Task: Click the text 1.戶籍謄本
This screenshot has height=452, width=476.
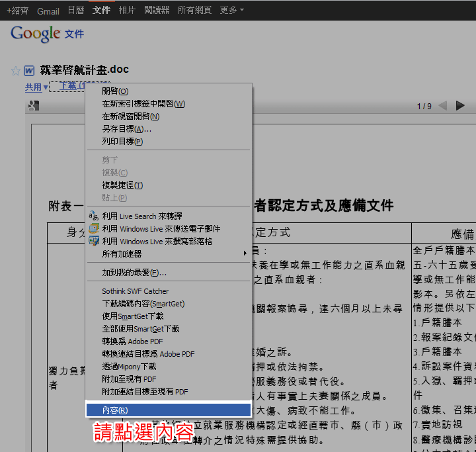Action: click(x=438, y=322)
